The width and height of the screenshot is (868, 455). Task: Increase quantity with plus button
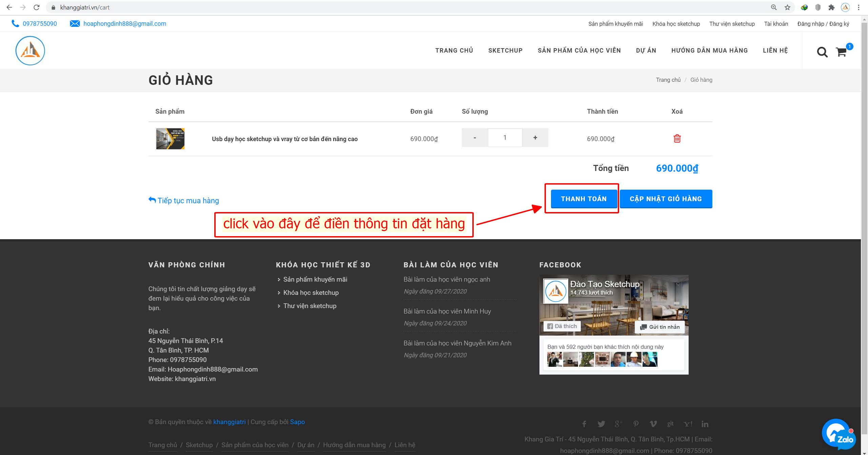(535, 137)
